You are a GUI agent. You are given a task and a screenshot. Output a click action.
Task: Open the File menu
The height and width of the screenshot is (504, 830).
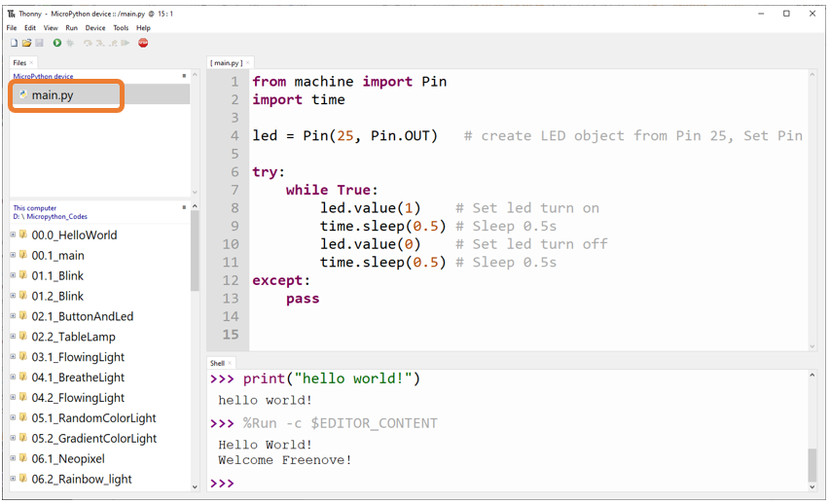click(x=12, y=27)
